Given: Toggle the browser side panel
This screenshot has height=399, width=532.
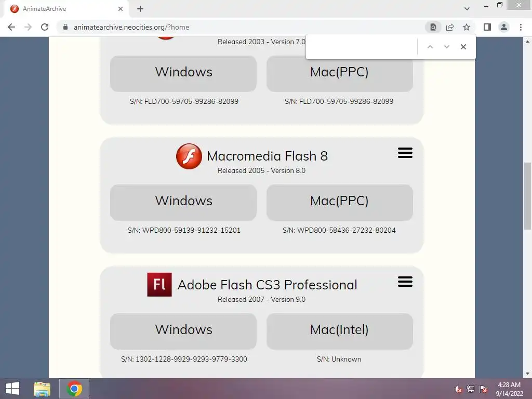Looking at the screenshot, I should 487,27.
